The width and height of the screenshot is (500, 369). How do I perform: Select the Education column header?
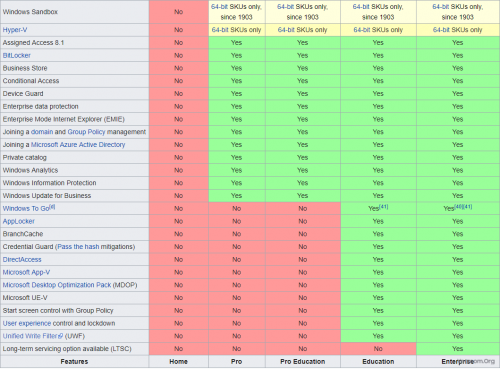[378, 362]
